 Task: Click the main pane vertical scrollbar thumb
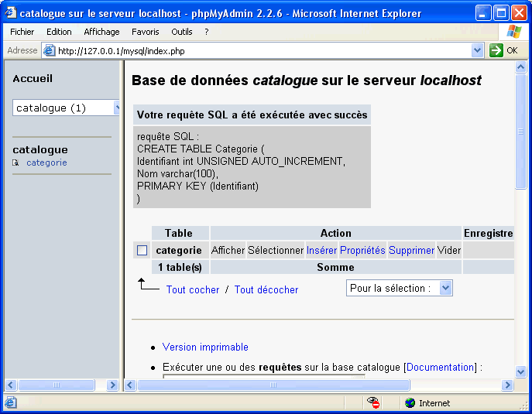click(x=520, y=132)
